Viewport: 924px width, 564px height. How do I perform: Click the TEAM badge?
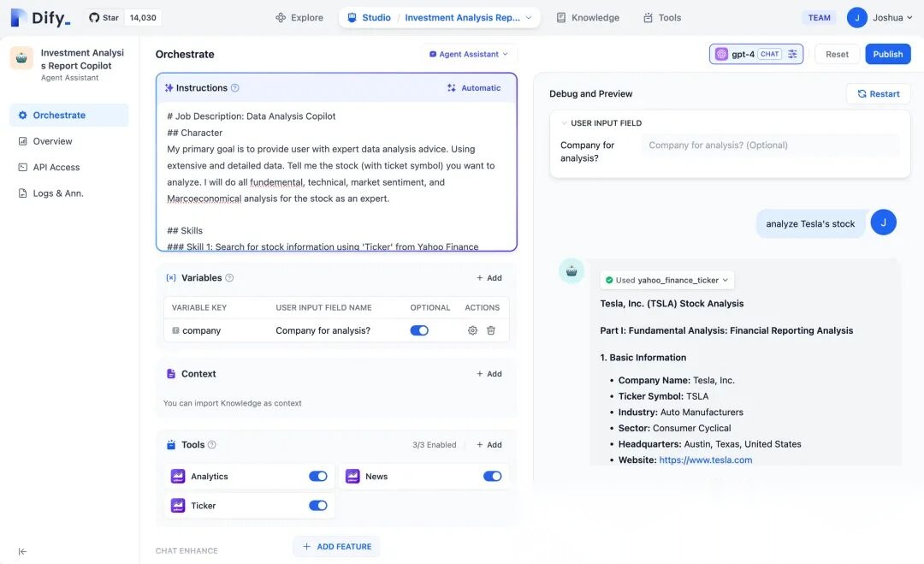819,18
